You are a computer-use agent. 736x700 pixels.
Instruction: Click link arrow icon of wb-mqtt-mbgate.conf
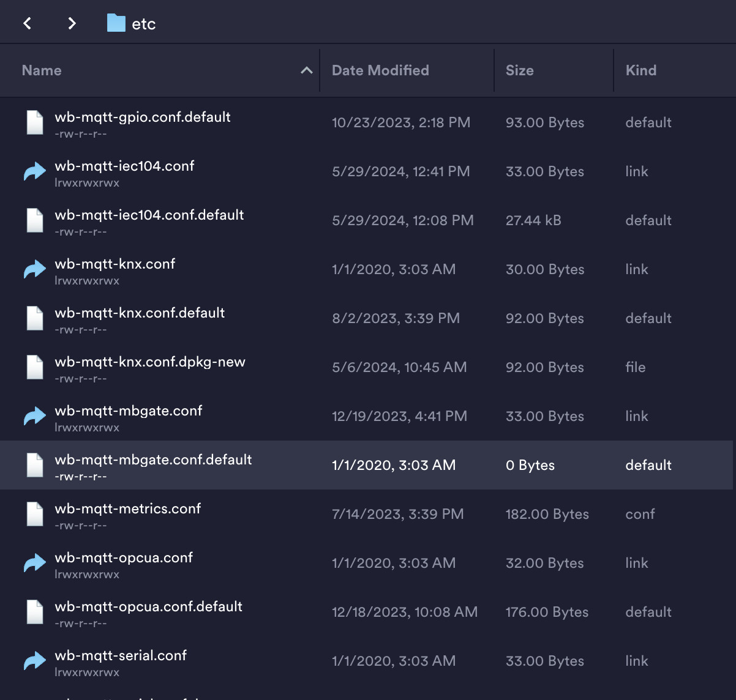35,416
